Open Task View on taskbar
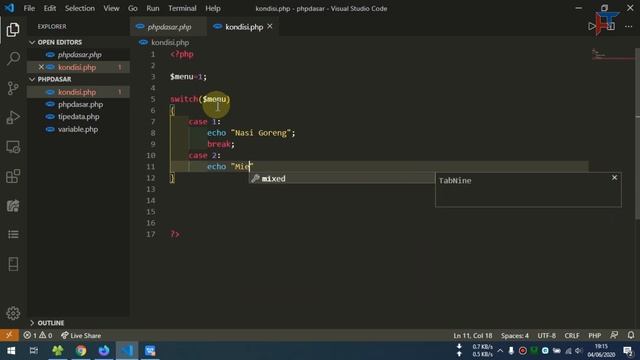 34,351
